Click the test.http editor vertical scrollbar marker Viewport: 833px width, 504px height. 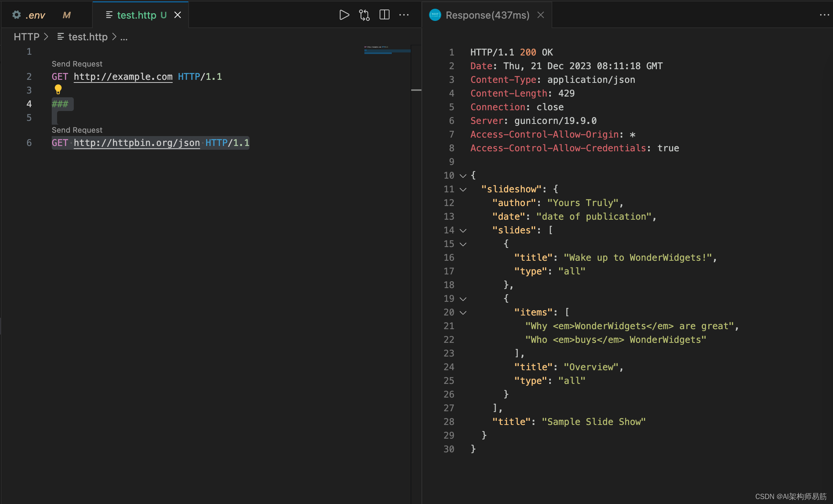(x=416, y=90)
